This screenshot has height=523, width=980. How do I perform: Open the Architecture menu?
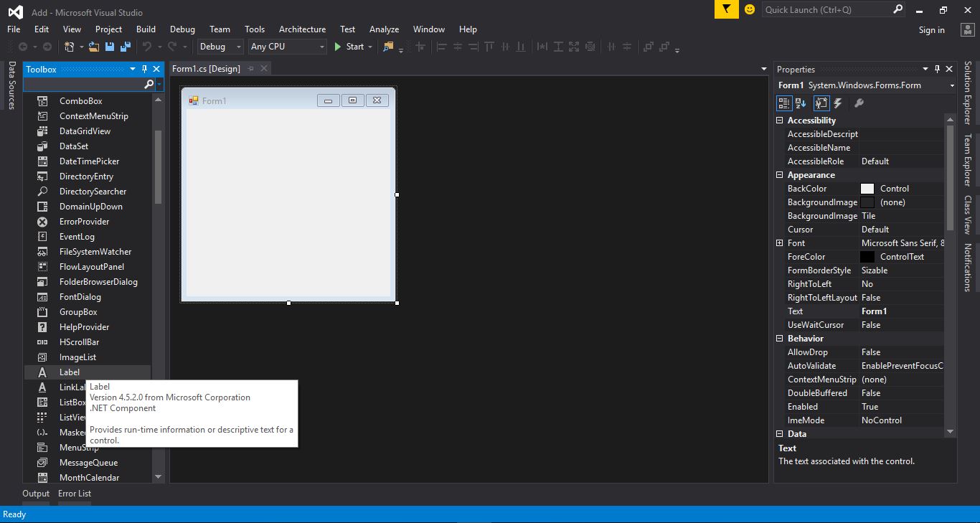click(302, 29)
